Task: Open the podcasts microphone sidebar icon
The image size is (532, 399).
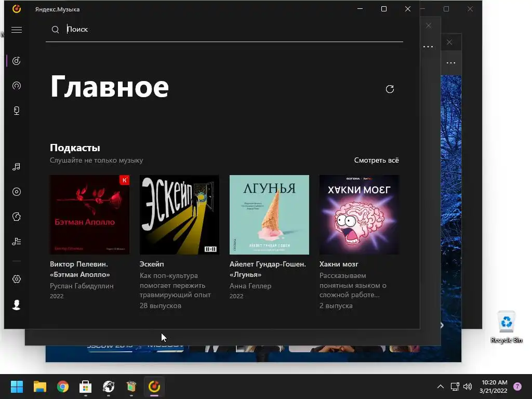Action: point(16,111)
